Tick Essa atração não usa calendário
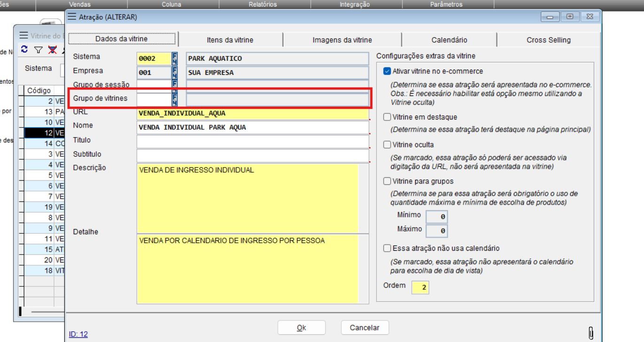The image size is (644, 342). (387, 248)
